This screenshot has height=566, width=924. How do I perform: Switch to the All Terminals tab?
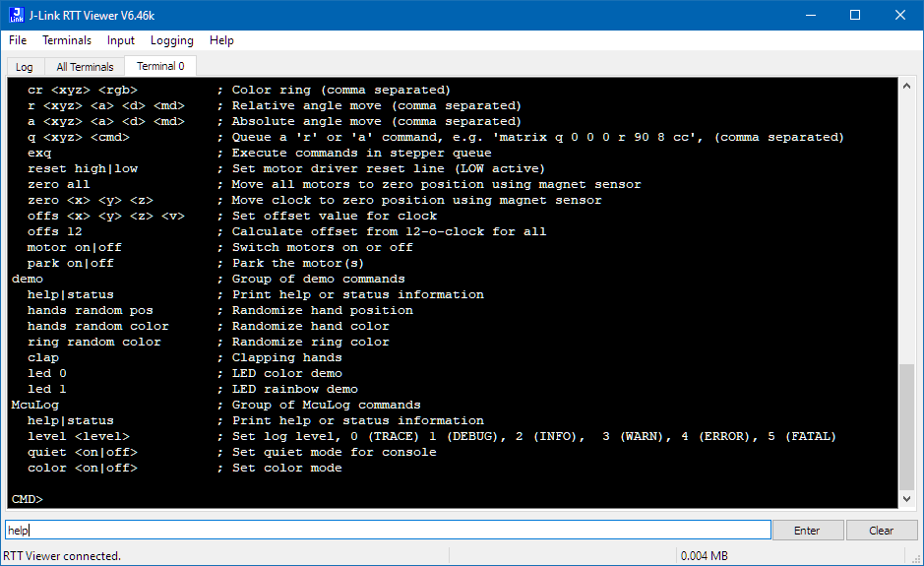click(85, 67)
